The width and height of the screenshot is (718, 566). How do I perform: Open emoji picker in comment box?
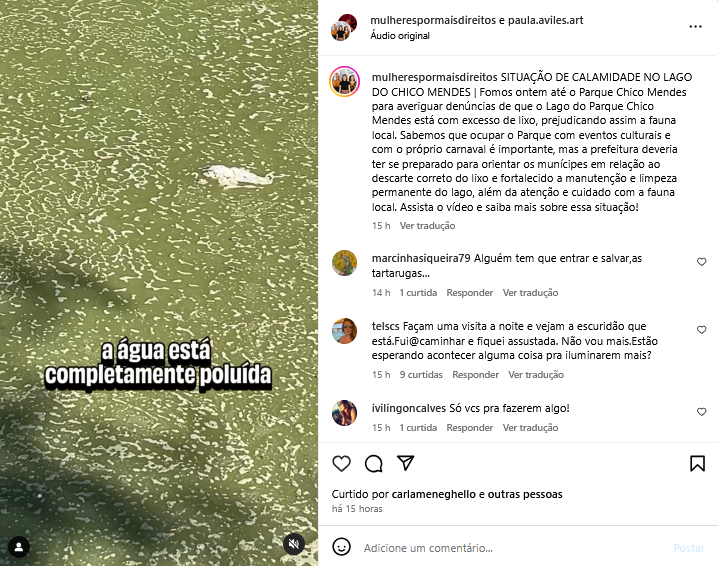(x=341, y=547)
